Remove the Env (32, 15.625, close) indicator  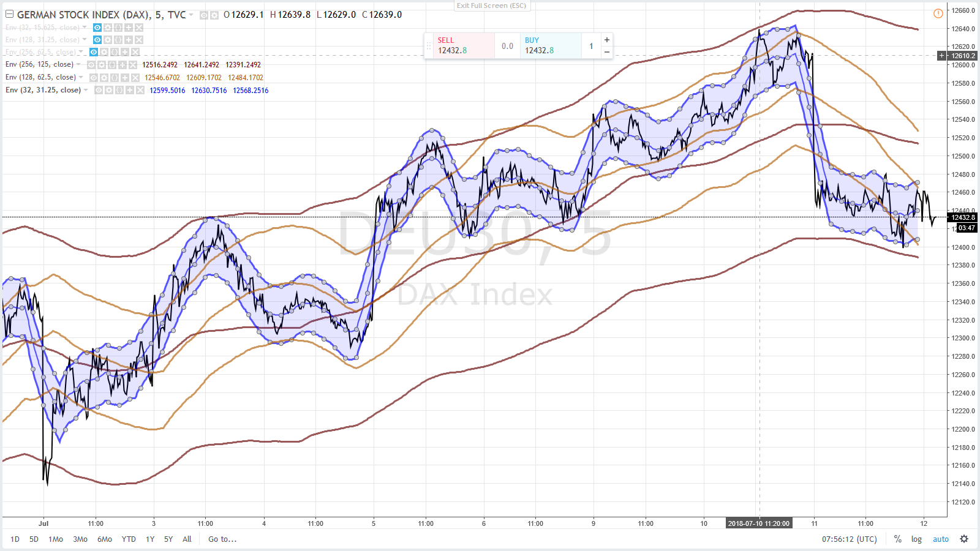tap(139, 28)
